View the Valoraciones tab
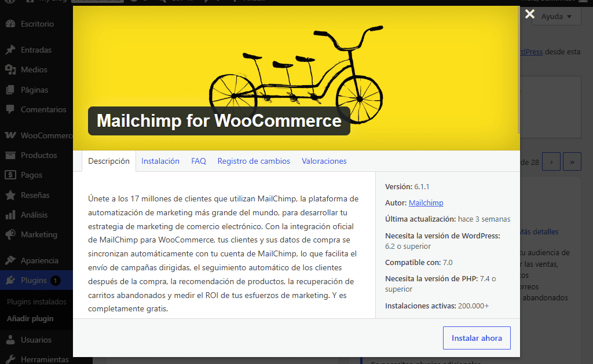This screenshot has height=364, width=593. pos(324,161)
